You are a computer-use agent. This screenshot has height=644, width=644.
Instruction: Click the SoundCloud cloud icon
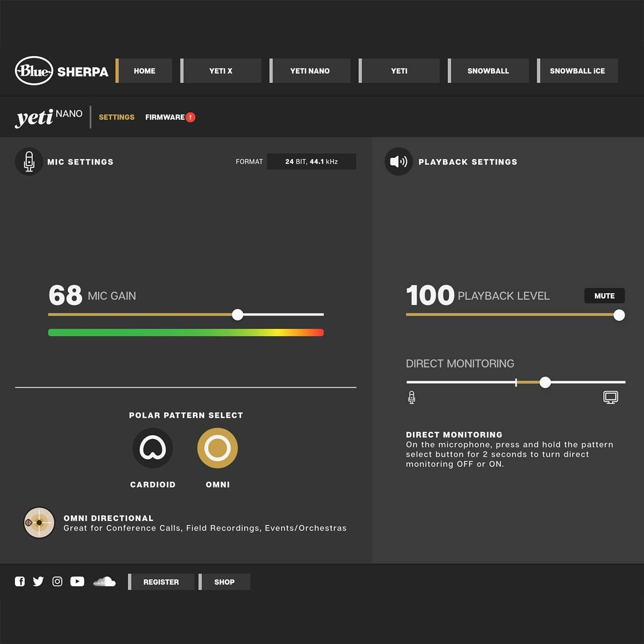[104, 582]
